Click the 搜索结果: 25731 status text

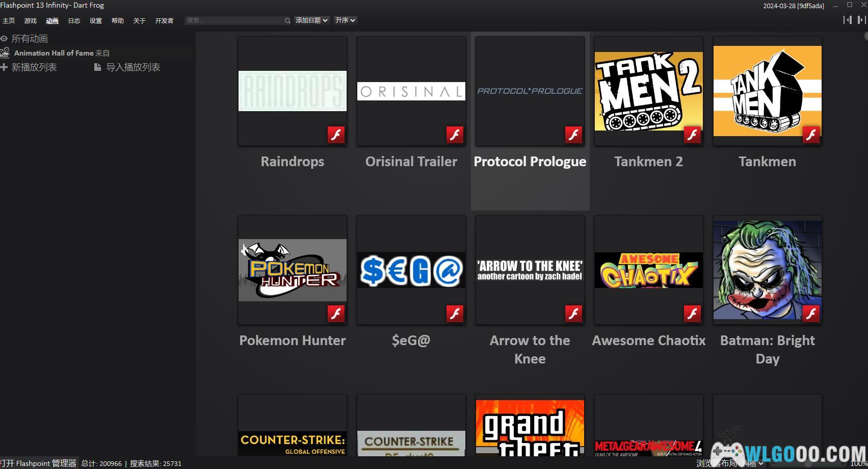pyautogui.click(x=156, y=463)
